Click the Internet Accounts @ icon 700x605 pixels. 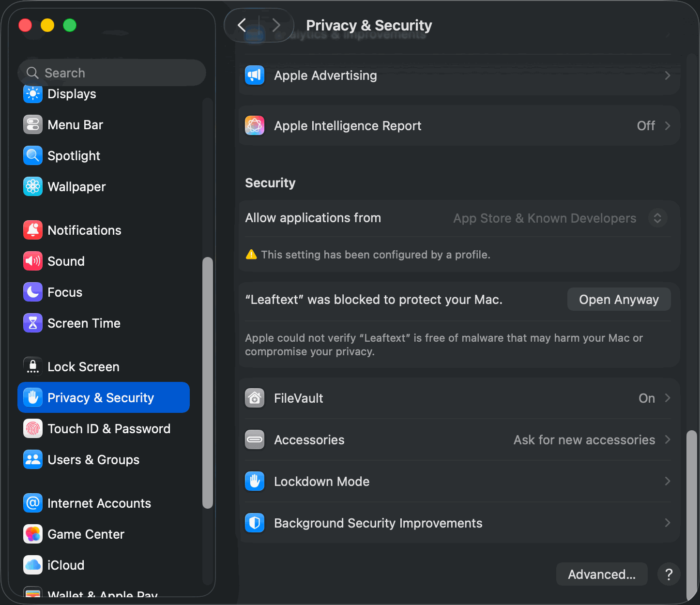33,503
